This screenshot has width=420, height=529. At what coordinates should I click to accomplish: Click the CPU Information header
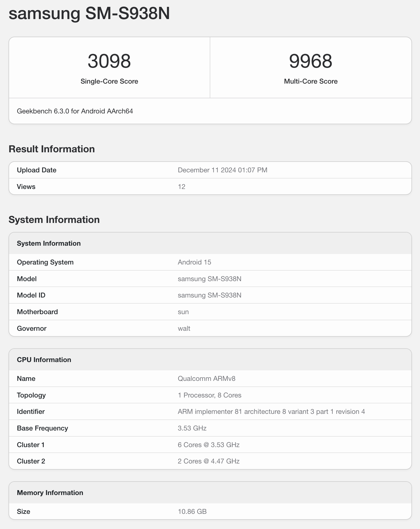coord(44,359)
